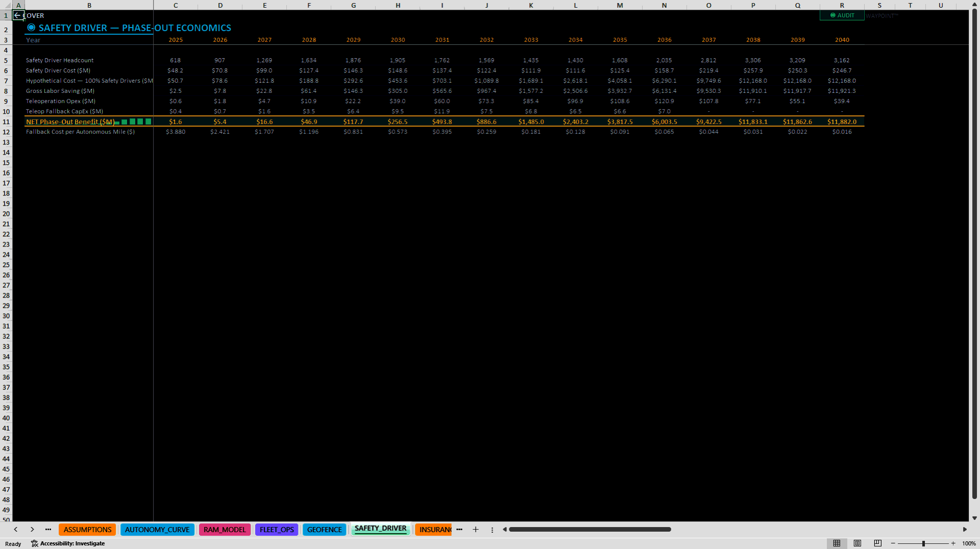Image resolution: width=980 pixels, height=549 pixels.
Task: Add a new sheet with plus icon
Action: point(476,530)
